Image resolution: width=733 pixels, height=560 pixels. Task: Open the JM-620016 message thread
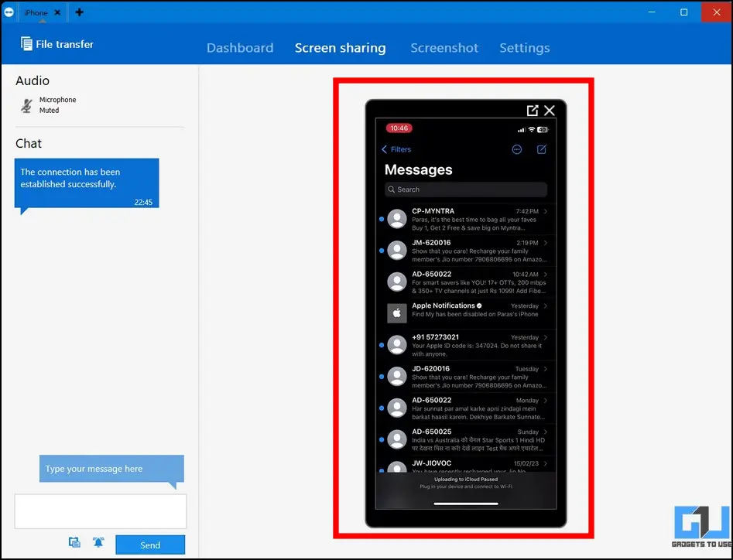pos(466,251)
